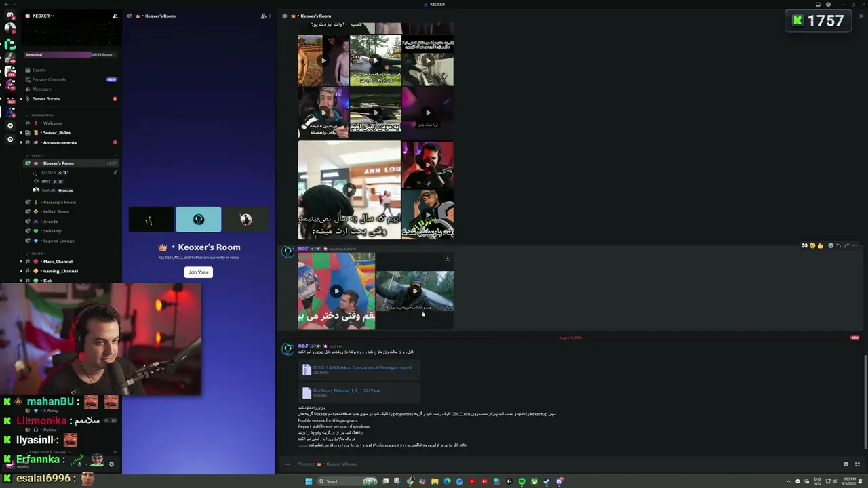Click the user KEOXER in voice channel list
Image resolution: width=868 pixels, height=488 pixels.
pos(73,173)
